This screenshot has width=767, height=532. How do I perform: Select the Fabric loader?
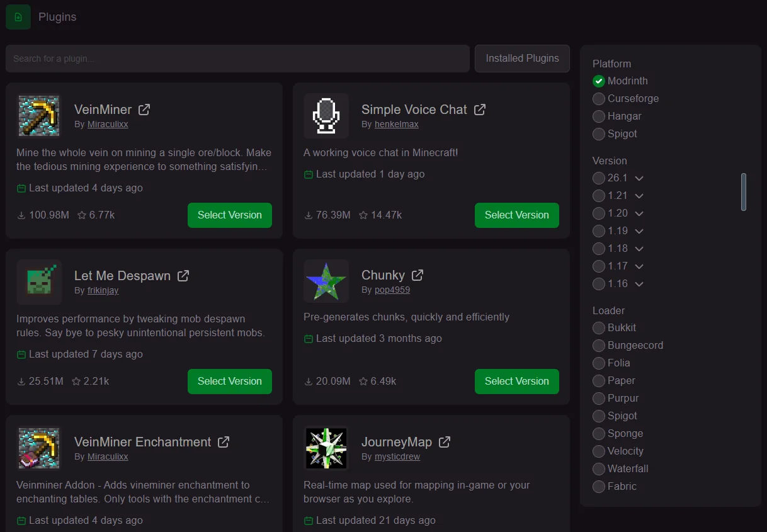coord(599,487)
